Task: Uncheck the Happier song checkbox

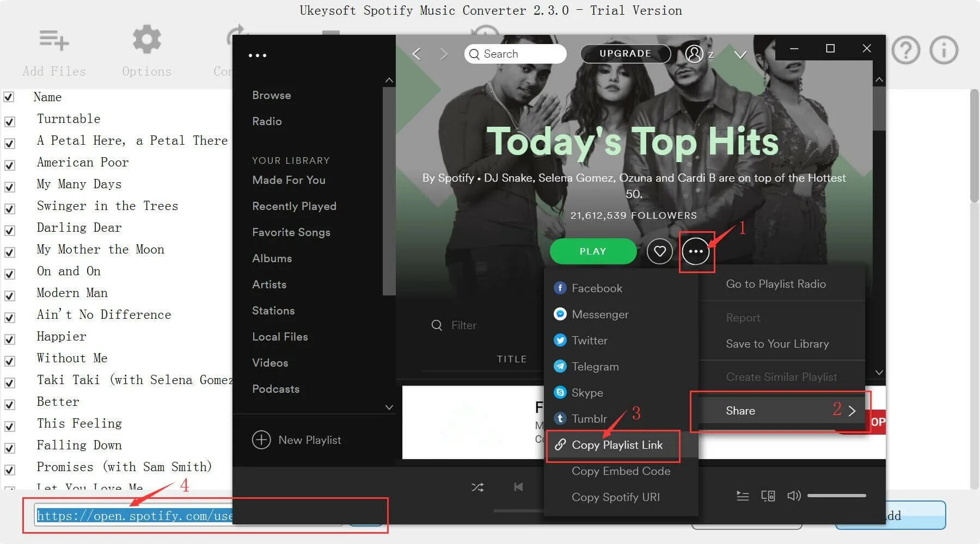Action: [x=9, y=339]
